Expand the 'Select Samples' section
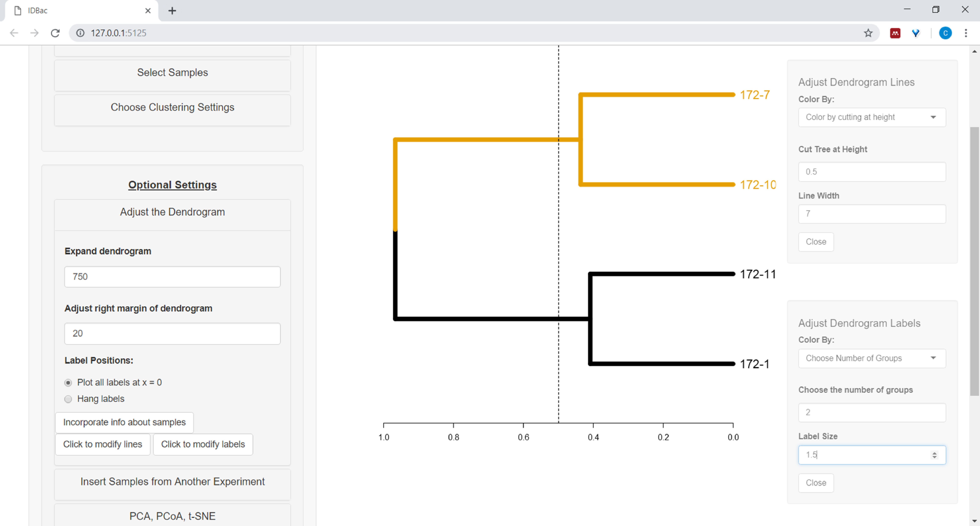This screenshot has height=526, width=980. click(x=172, y=73)
